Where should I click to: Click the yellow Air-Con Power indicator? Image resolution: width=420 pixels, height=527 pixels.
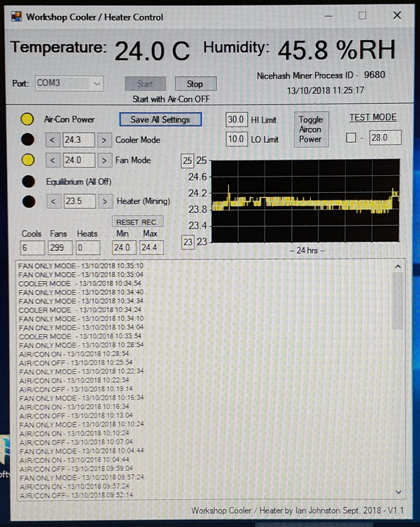[x=27, y=119]
